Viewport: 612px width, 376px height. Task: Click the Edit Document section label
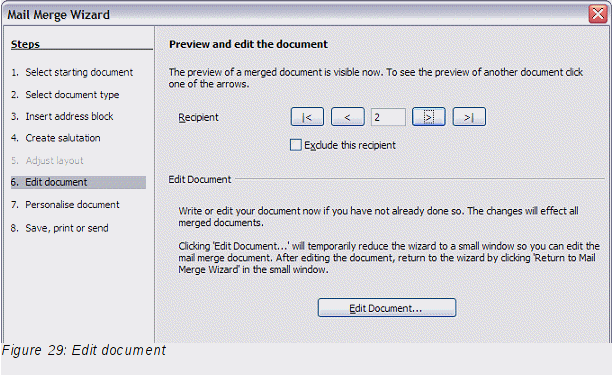[200, 179]
